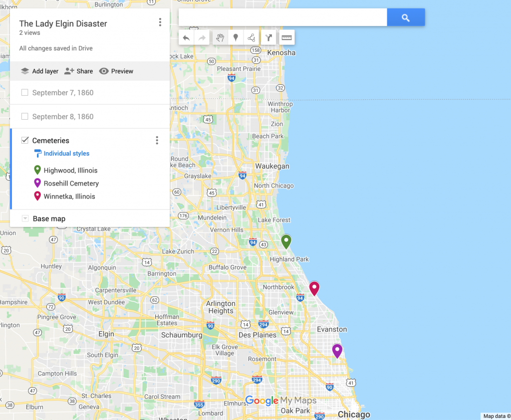Click the Lake Forest map label
511x420 pixels.
click(274, 220)
